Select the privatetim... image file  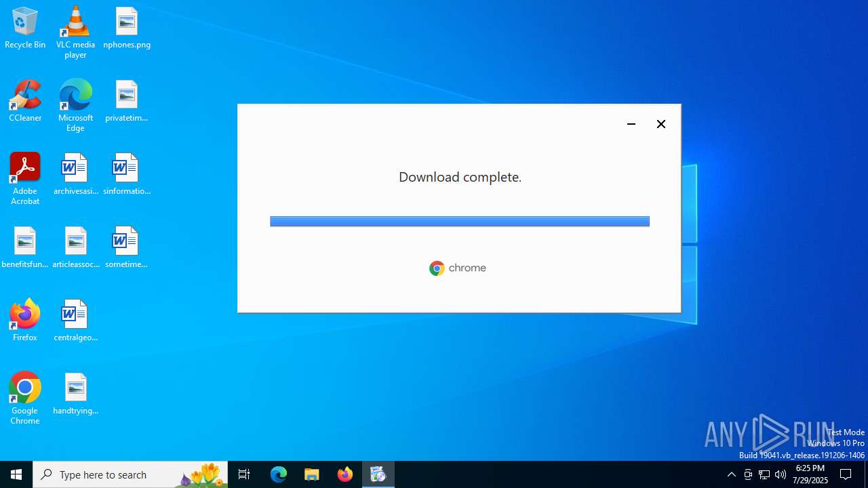coord(127,102)
